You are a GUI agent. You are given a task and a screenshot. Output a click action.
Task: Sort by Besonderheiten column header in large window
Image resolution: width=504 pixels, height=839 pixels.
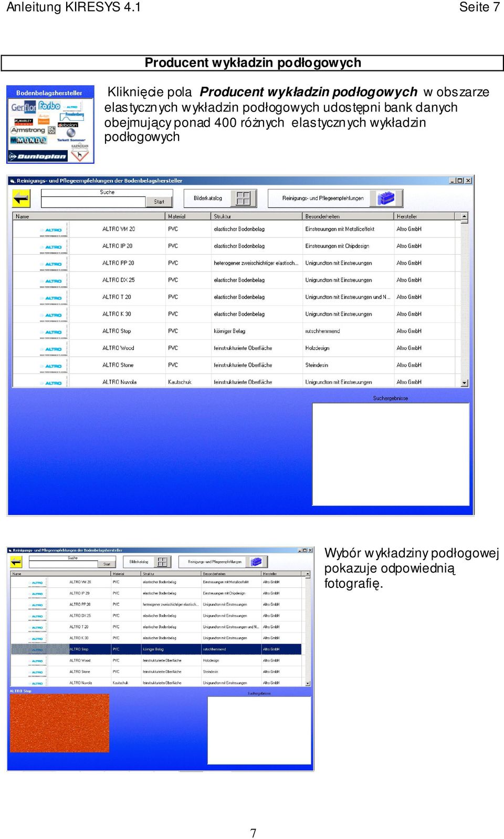coord(348,216)
